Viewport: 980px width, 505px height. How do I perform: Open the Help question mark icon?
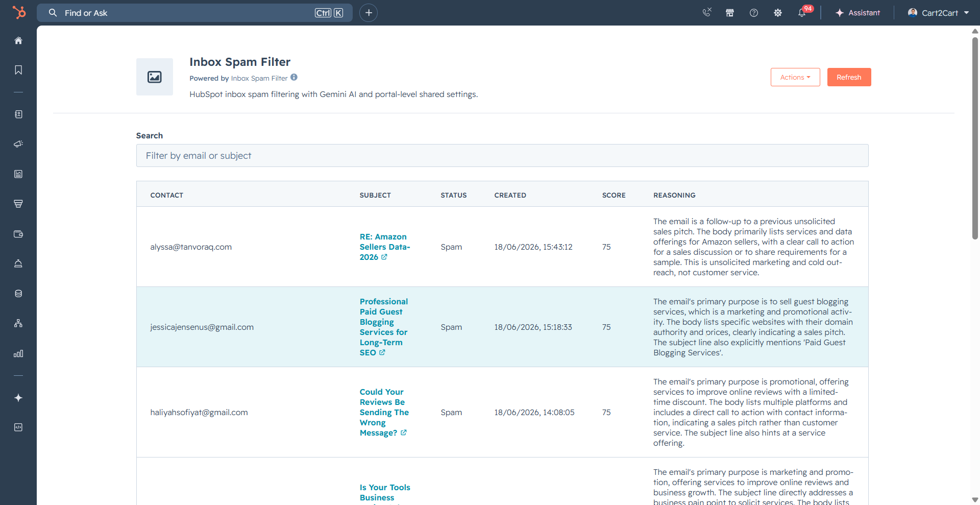(x=754, y=13)
